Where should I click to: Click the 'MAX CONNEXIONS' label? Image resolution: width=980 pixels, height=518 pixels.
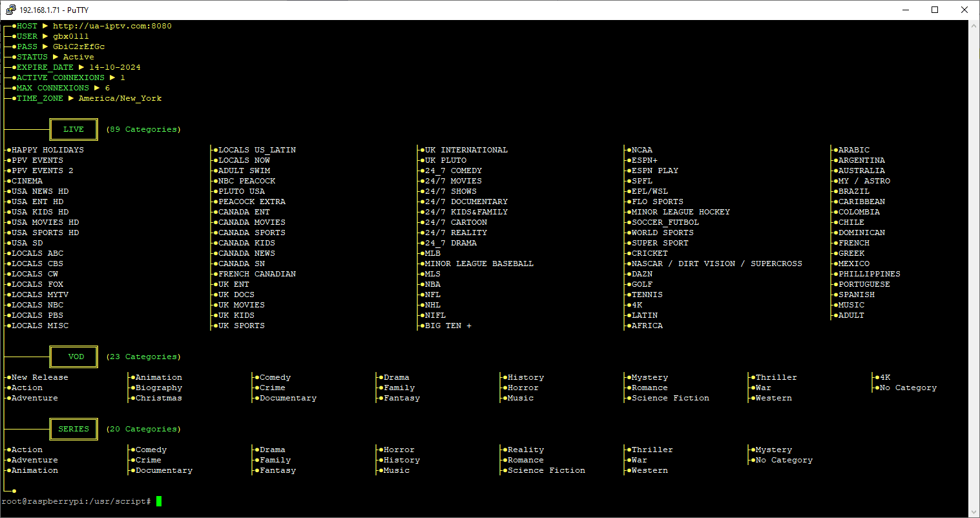pos(53,88)
